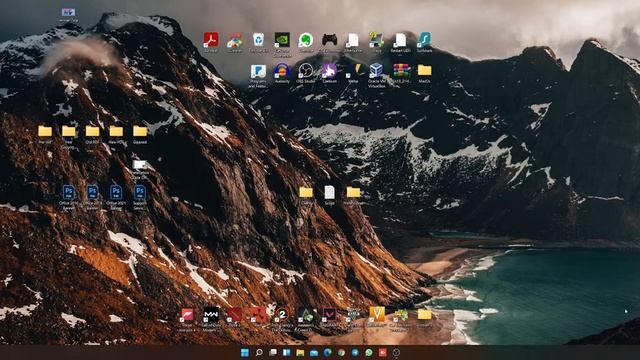Open Task View from taskbar
Screen dimensions: 640x360
[273, 353]
